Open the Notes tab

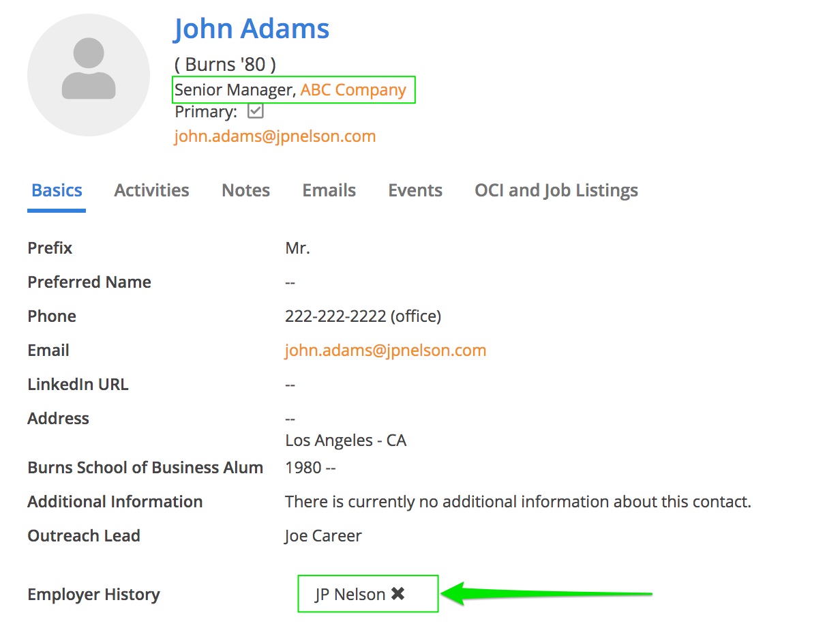(245, 190)
